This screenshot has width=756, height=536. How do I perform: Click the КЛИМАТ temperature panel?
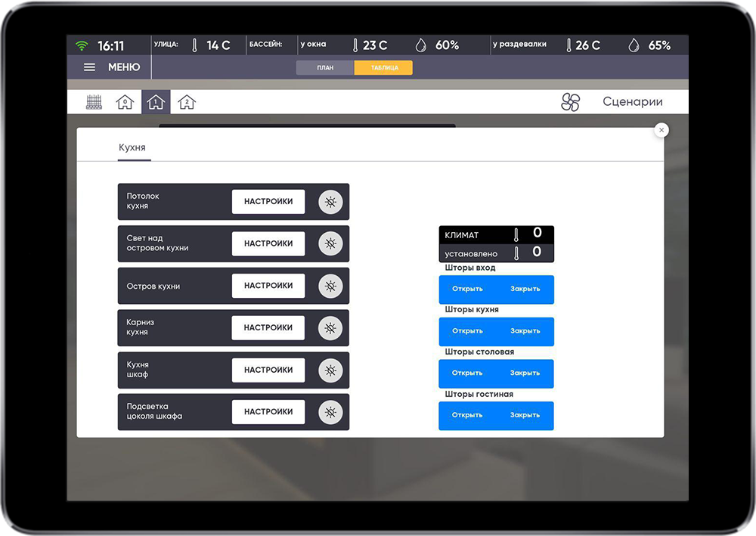(x=496, y=235)
